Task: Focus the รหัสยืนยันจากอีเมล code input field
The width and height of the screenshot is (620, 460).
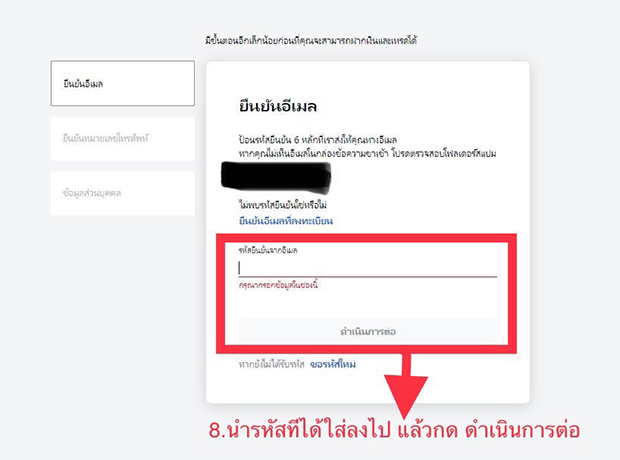Action: point(368,268)
